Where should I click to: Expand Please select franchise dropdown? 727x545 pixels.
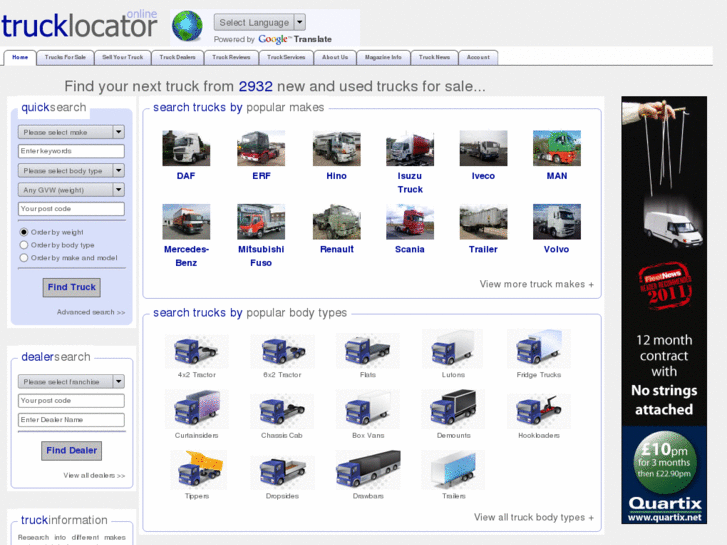(71, 382)
